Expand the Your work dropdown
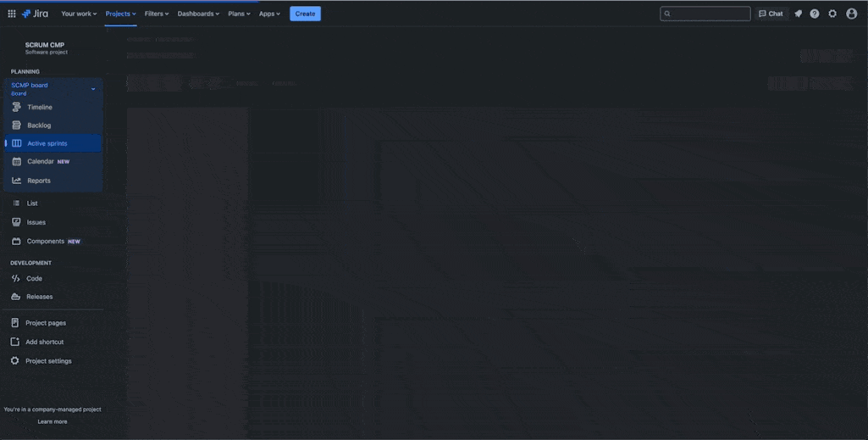The width and height of the screenshot is (868, 440). [x=79, y=14]
